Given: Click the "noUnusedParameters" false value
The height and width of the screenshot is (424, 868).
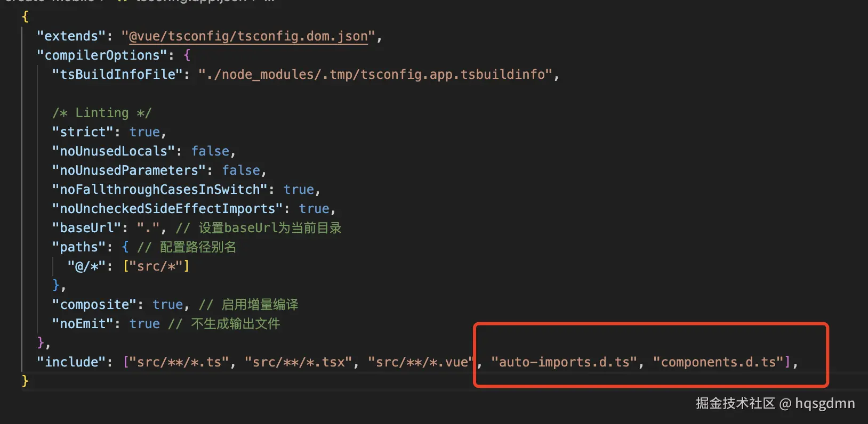Looking at the screenshot, I should 241,170.
